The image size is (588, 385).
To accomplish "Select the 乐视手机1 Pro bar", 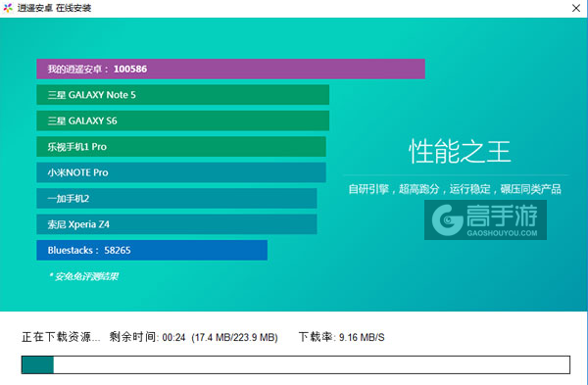I will click(181, 147).
